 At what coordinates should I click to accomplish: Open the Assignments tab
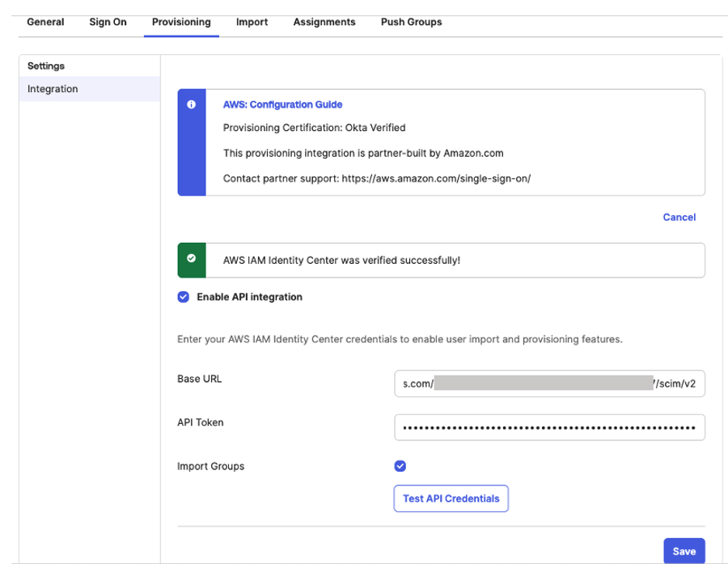click(x=324, y=22)
